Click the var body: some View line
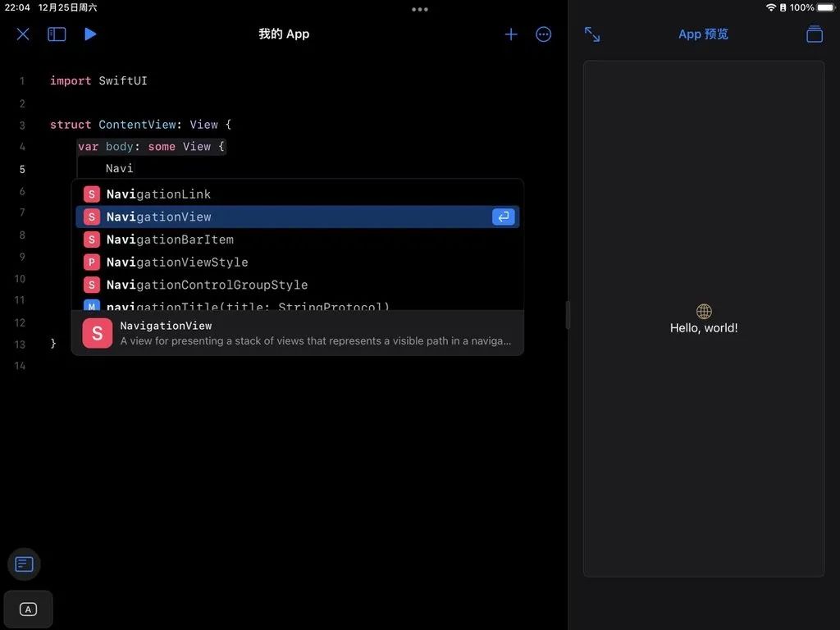 click(x=151, y=147)
